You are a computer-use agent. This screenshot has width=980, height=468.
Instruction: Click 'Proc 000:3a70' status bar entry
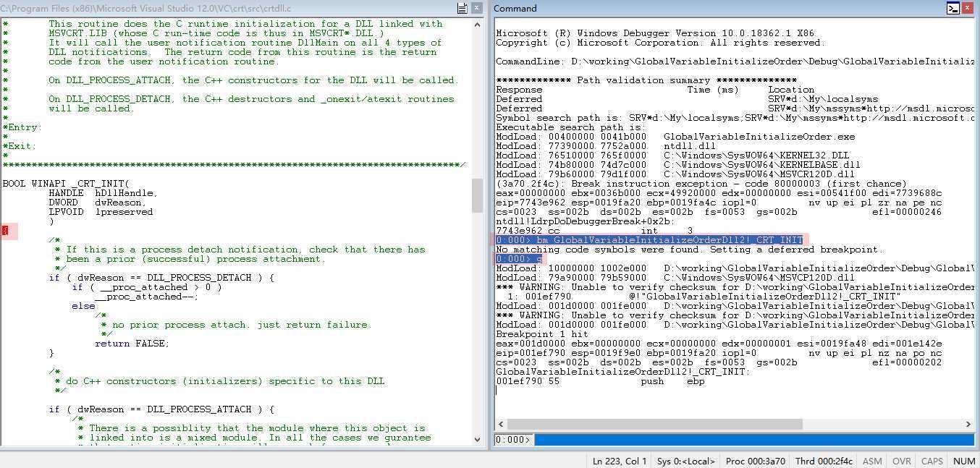pos(756,461)
